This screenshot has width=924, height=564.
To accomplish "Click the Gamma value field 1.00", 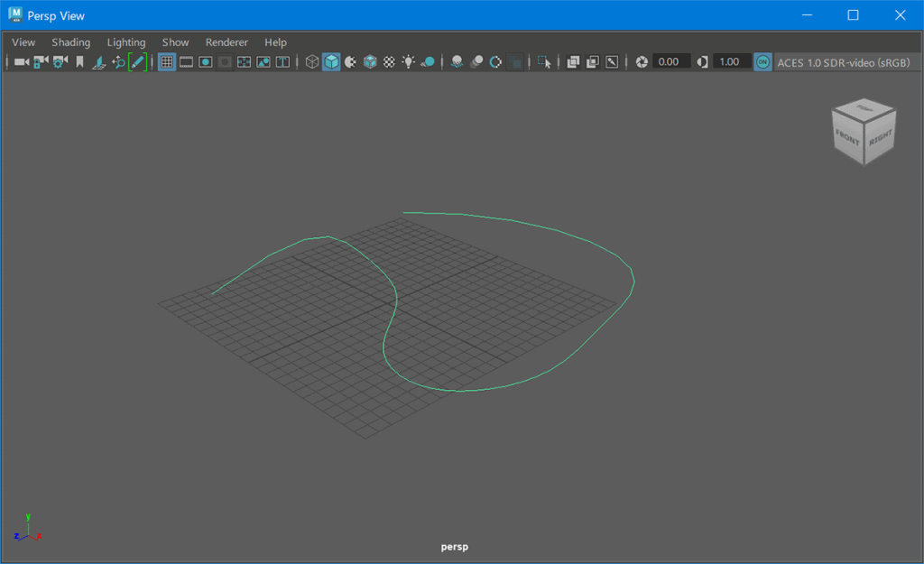I will coord(731,62).
